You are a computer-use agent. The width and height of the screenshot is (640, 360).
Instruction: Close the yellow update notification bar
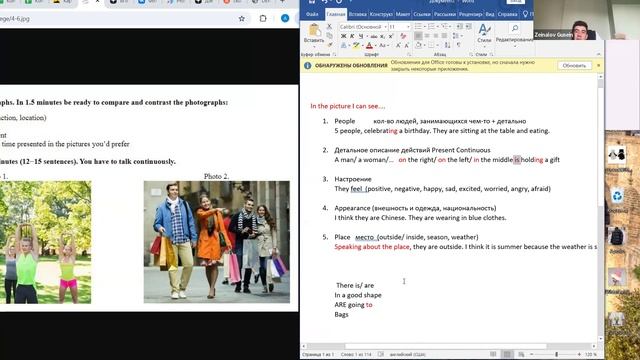click(598, 65)
